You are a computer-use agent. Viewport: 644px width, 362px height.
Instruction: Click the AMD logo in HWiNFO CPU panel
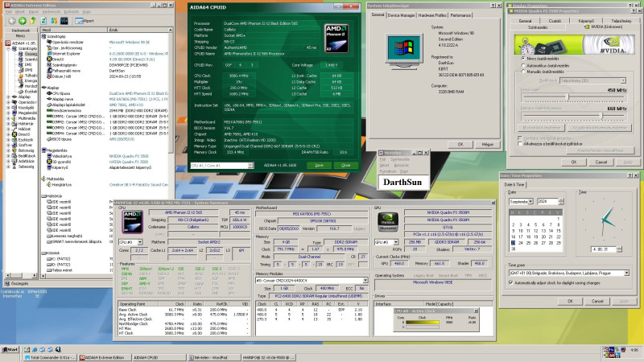coord(132,222)
